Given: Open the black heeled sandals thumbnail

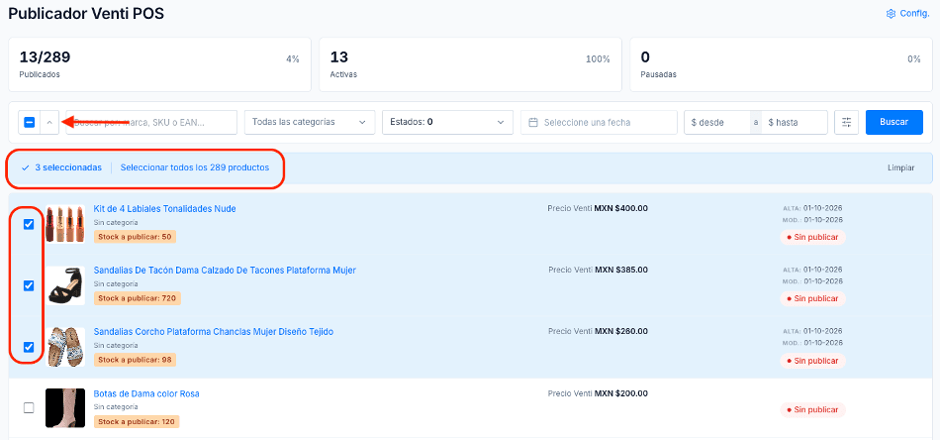Looking at the screenshot, I should point(65,286).
